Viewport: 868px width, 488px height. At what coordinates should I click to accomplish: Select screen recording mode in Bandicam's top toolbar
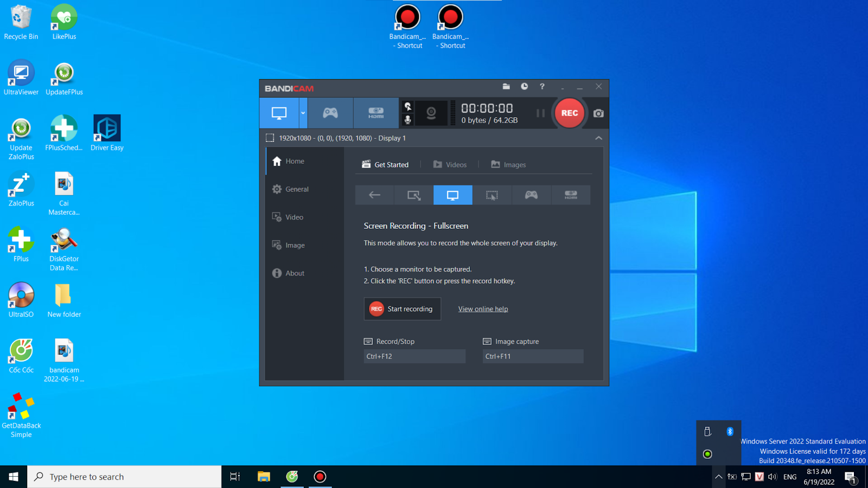click(x=279, y=113)
